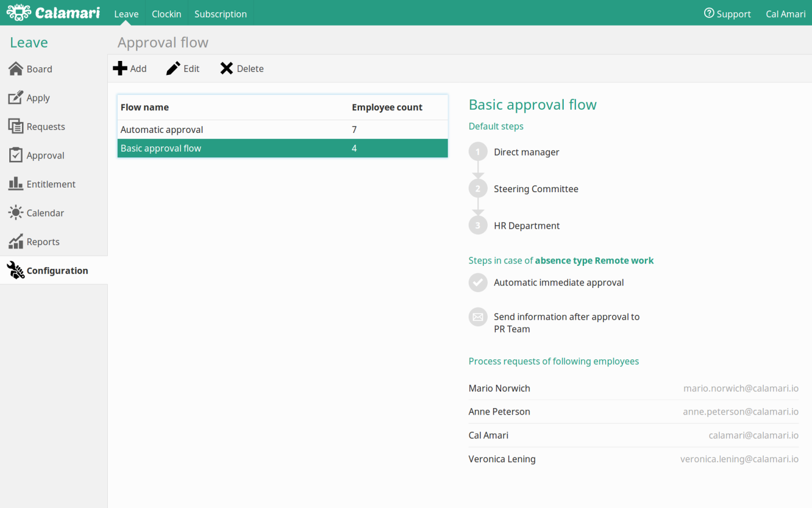The image size is (812, 508).
Task: Click the Apply pencil icon
Action: click(16, 98)
